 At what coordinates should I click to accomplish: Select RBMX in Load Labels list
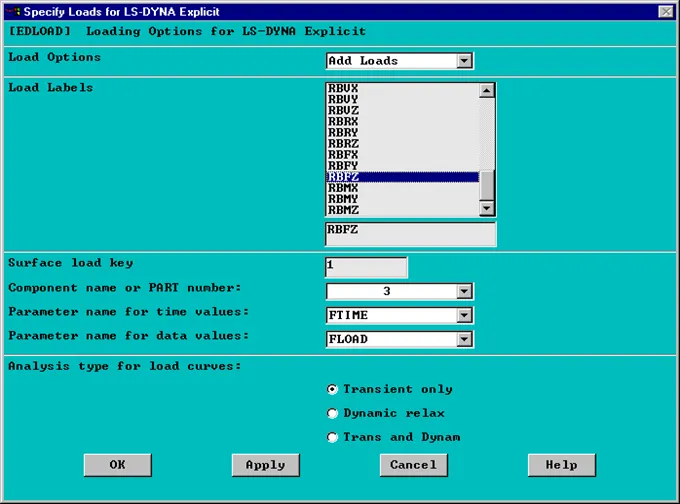click(402, 188)
